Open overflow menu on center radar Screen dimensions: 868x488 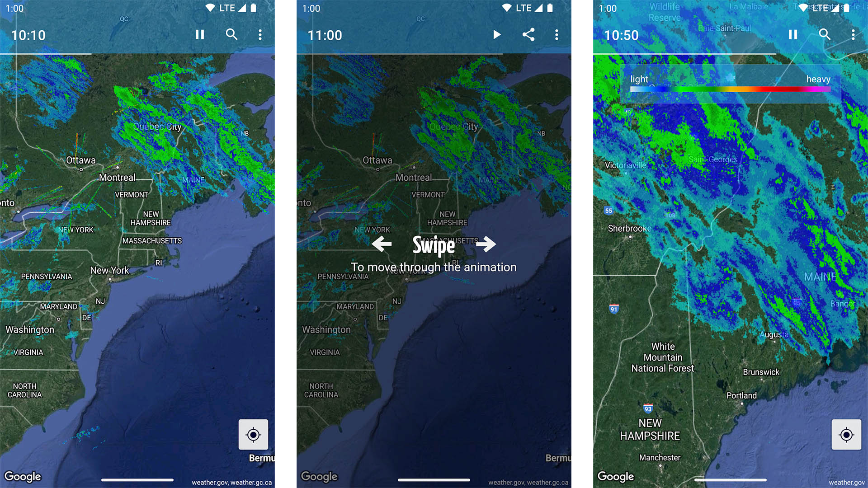point(556,34)
